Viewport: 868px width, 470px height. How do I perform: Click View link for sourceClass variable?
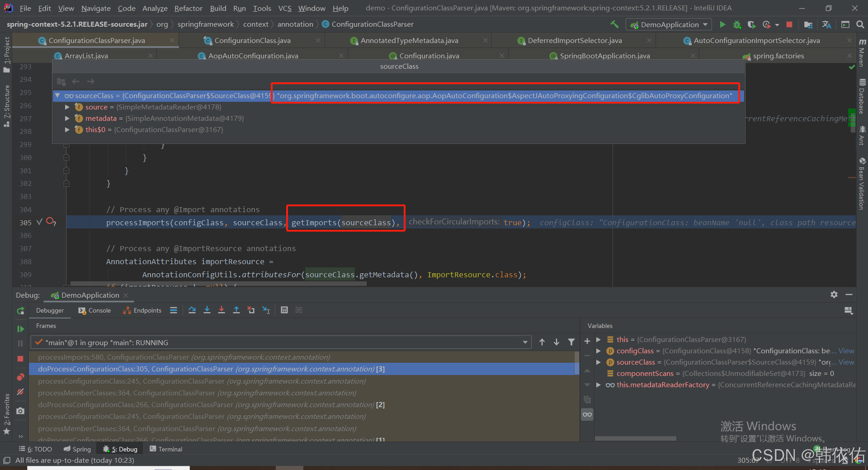(x=846, y=362)
